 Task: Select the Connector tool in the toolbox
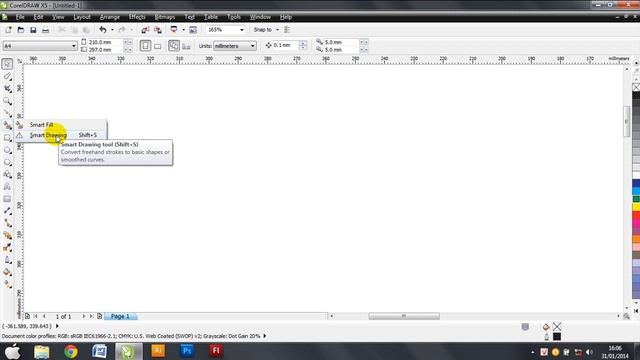(x=7, y=223)
